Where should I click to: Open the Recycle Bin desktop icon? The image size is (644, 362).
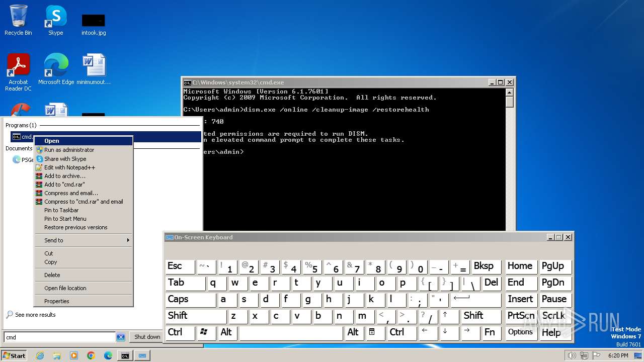[18, 20]
